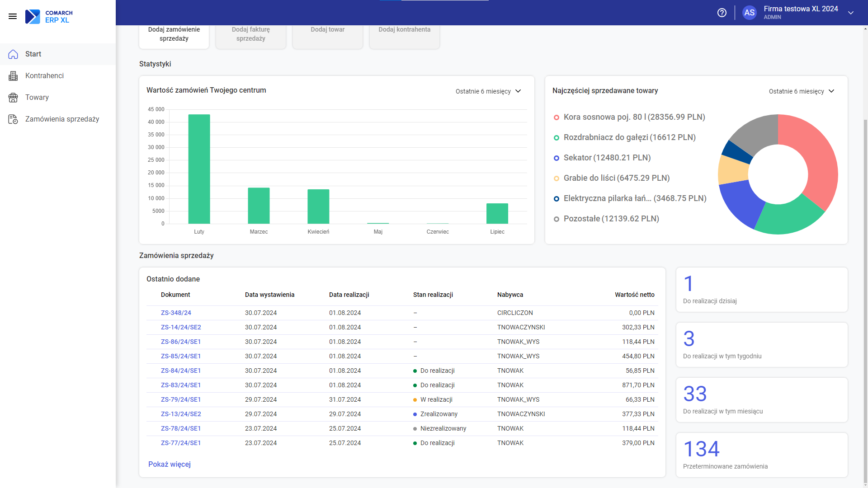Toggle the Sekator legend entry
The image size is (868, 488).
tap(607, 158)
